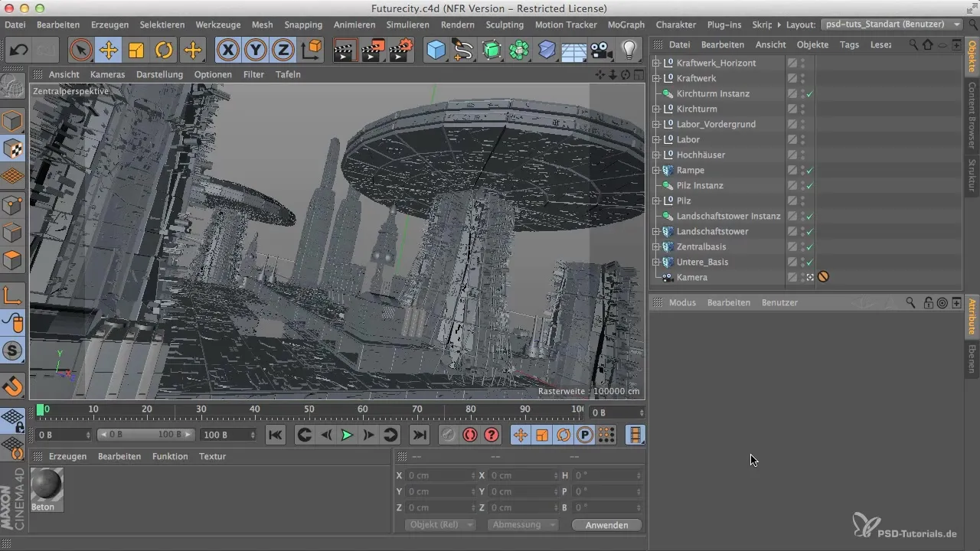
Task: Add a floor/environment object
Action: click(573, 51)
